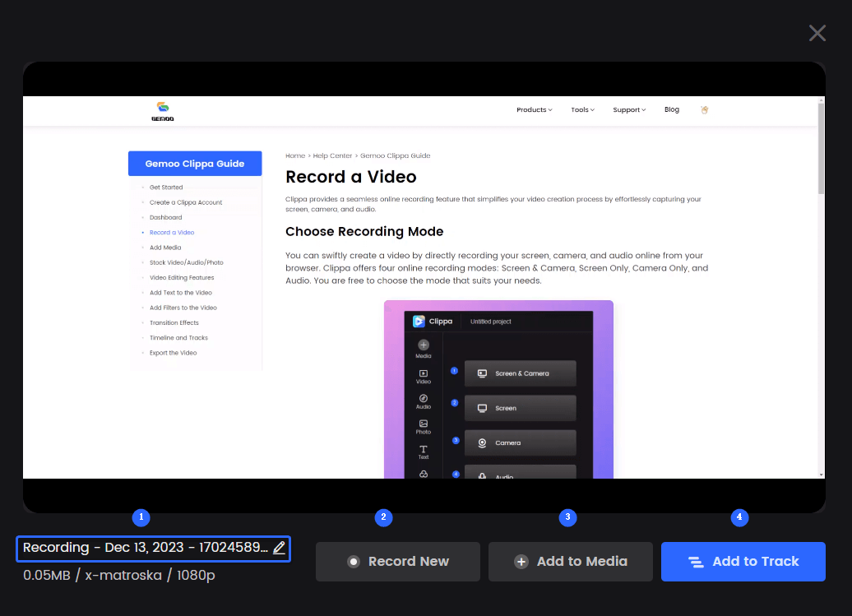Screen dimensions: 852x616
Task: Click the Video icon in the Clippa illustration sidebar
Action: 424,373
